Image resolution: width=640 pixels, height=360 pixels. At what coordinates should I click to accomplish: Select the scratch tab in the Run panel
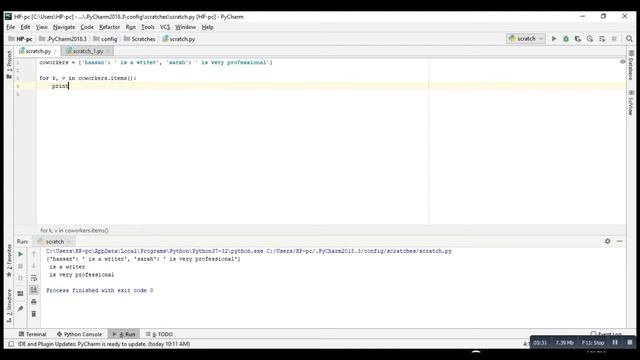point(54,241)
